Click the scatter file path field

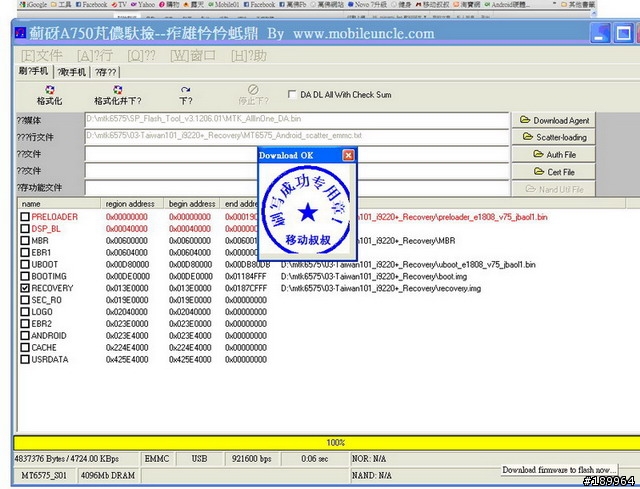point(297,136)
